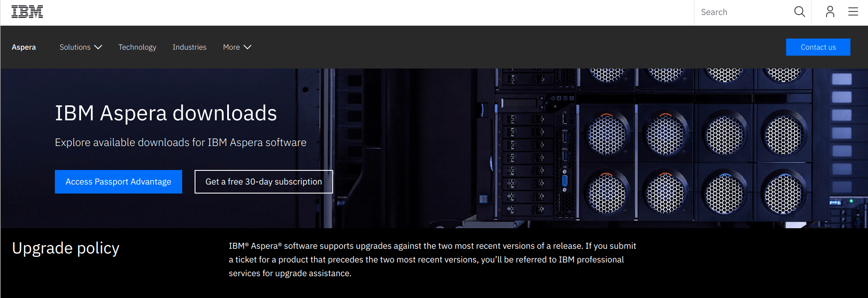
Task: Open the More menu label
Action: 231,47
